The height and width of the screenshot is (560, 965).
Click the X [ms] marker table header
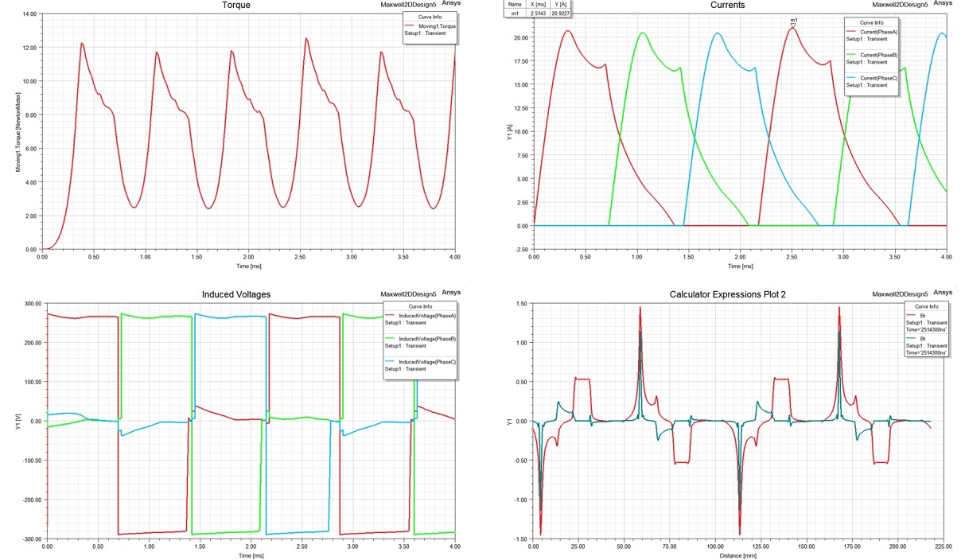tap(540, 4)
